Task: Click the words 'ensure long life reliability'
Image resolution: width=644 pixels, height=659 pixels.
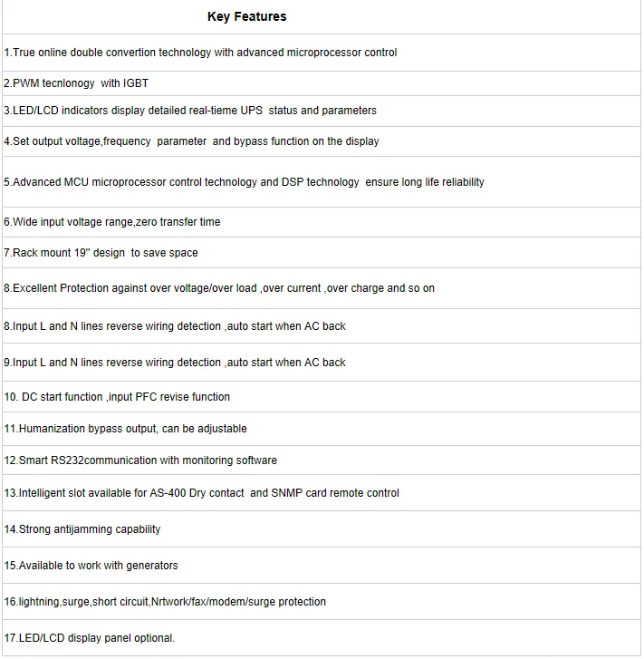Action: point(425,182)
